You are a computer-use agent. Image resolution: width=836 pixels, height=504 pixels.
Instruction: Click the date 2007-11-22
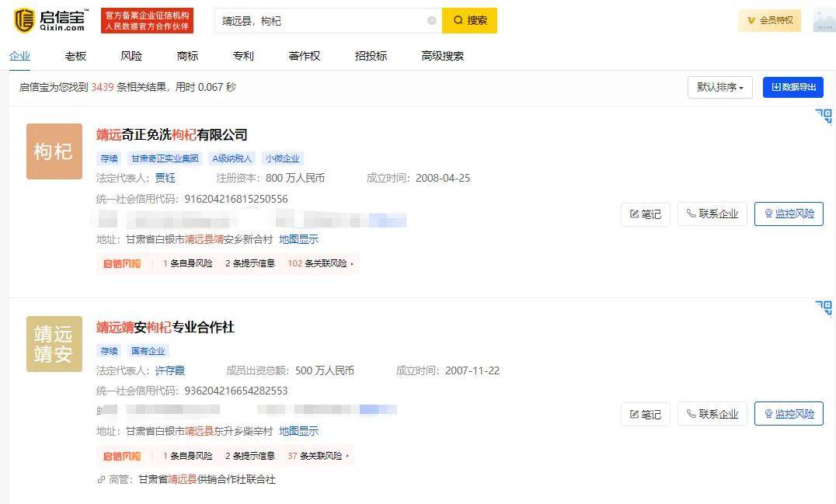pos(472,370)
